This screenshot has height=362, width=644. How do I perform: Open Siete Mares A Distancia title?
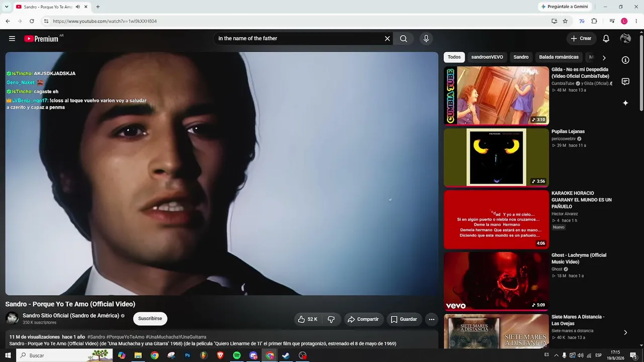(578, 320)
